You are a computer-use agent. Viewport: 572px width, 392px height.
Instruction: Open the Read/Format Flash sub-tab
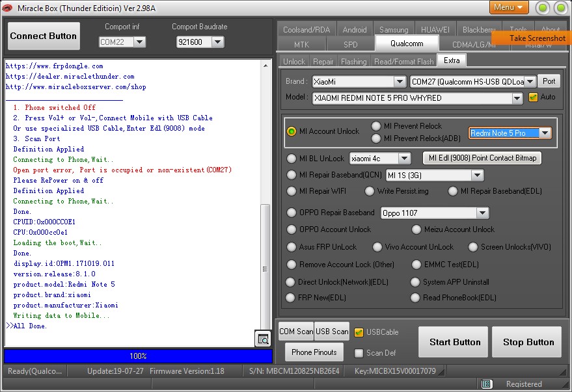coord(404,62)
